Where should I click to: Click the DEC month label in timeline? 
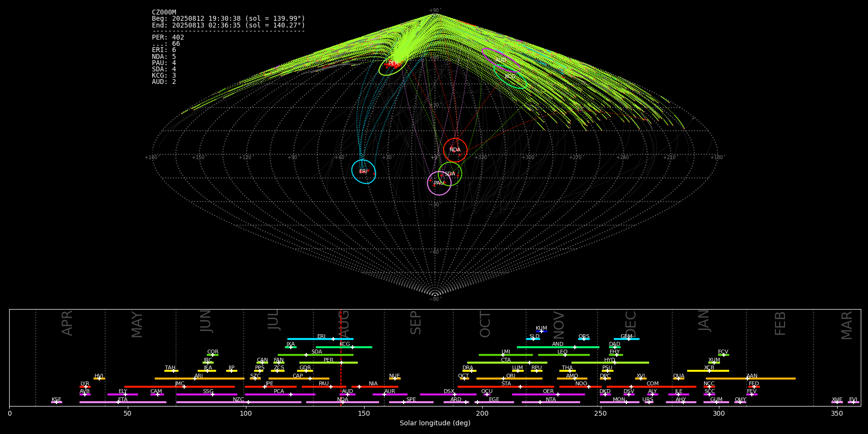coord(631,324)
